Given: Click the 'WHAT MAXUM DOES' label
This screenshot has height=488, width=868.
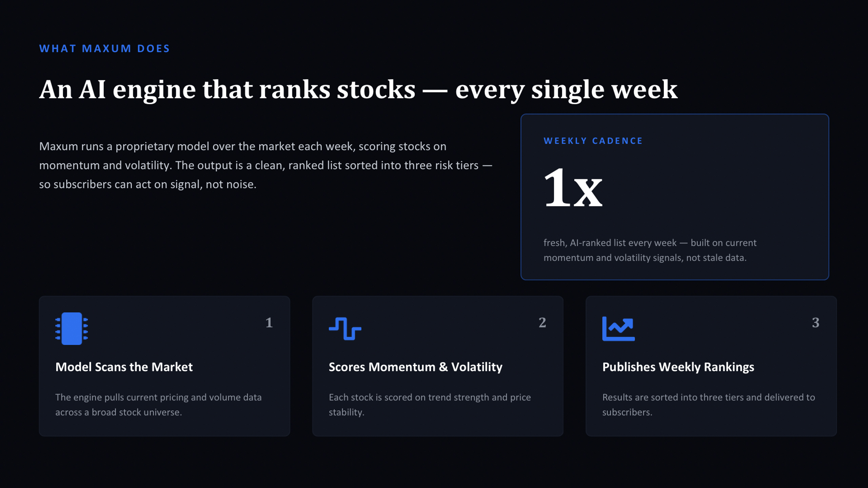Looking at the screenshot, I should coord(104,48).
